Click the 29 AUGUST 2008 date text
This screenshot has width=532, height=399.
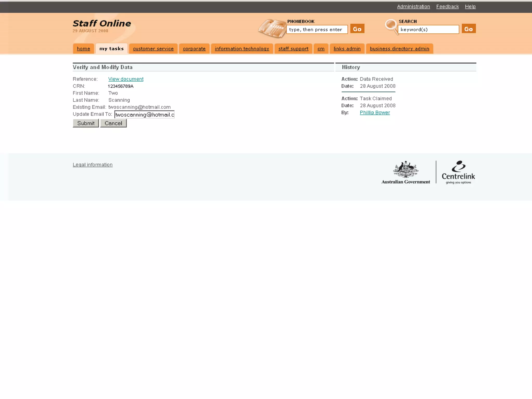coord(90,31)
